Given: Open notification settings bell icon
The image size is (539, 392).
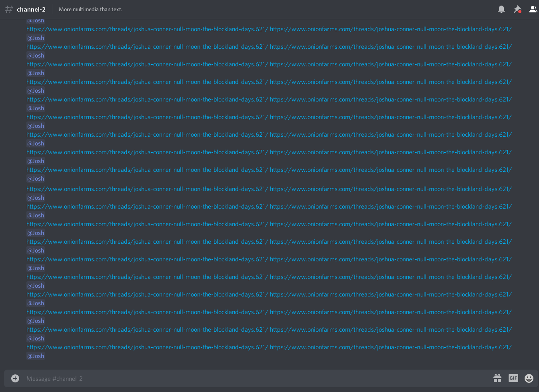Looking at the screenshot, I should coord(501,9).
